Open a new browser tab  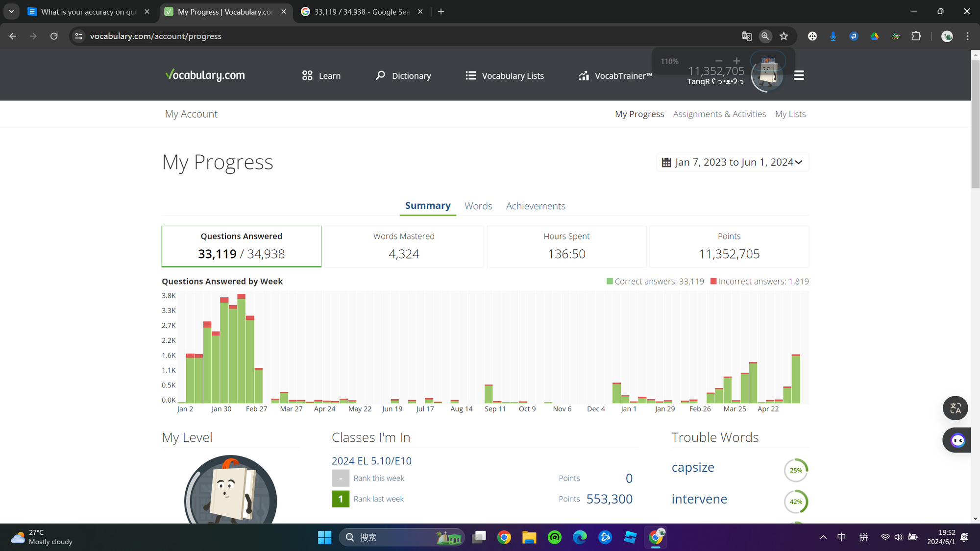click(x=441, y=12)
